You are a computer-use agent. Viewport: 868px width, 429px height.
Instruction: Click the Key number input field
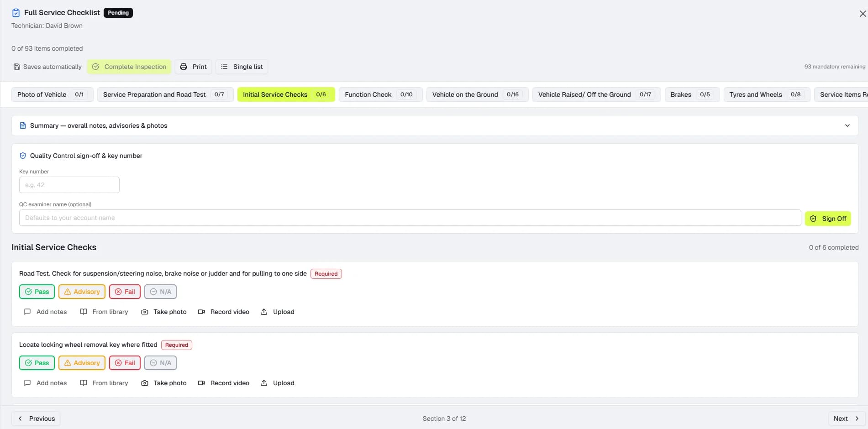pos(69,185)
